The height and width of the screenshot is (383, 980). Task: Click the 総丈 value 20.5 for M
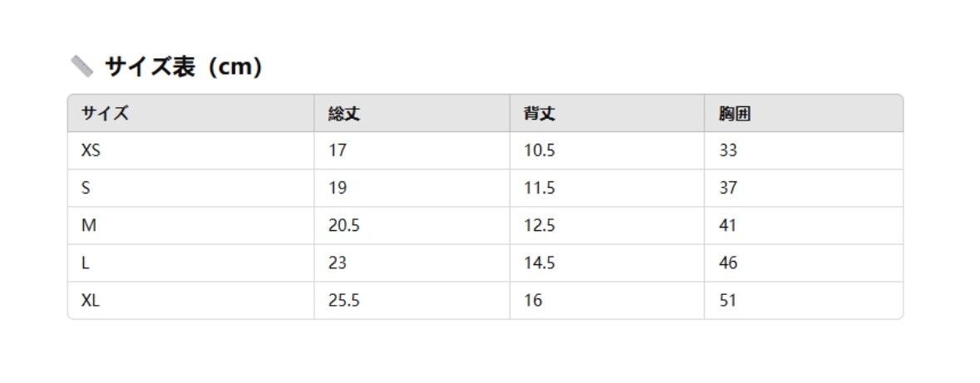pos(343,226)
